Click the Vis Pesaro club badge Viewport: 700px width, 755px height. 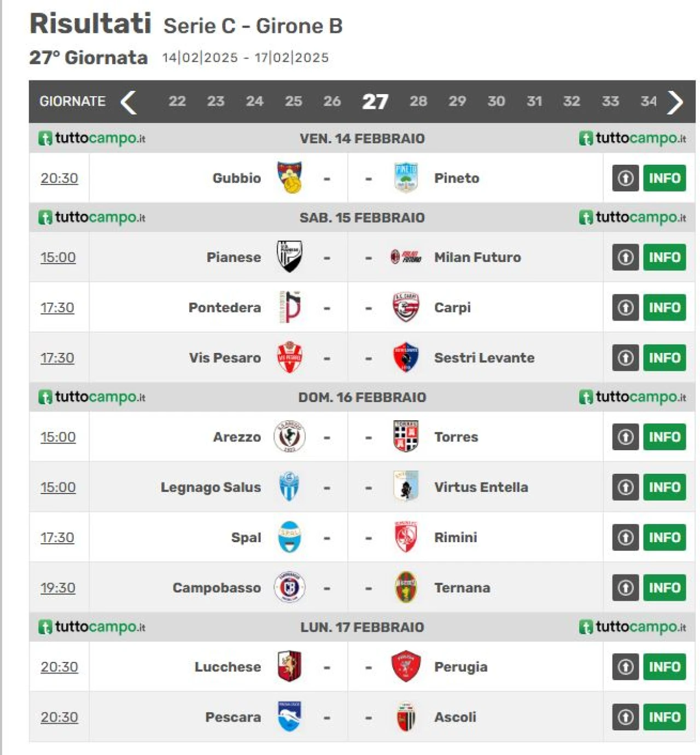tap(289, 357)
